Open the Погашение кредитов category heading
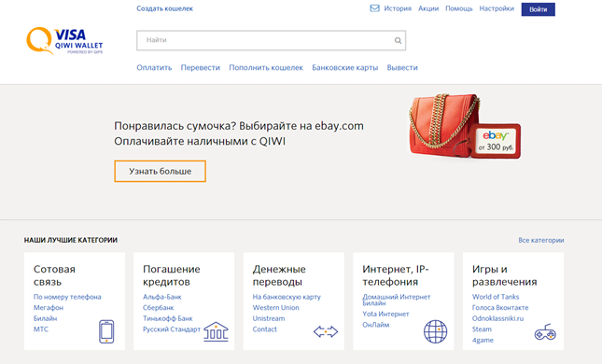Screen dimensions: 602x364 (x=172, y=275)
